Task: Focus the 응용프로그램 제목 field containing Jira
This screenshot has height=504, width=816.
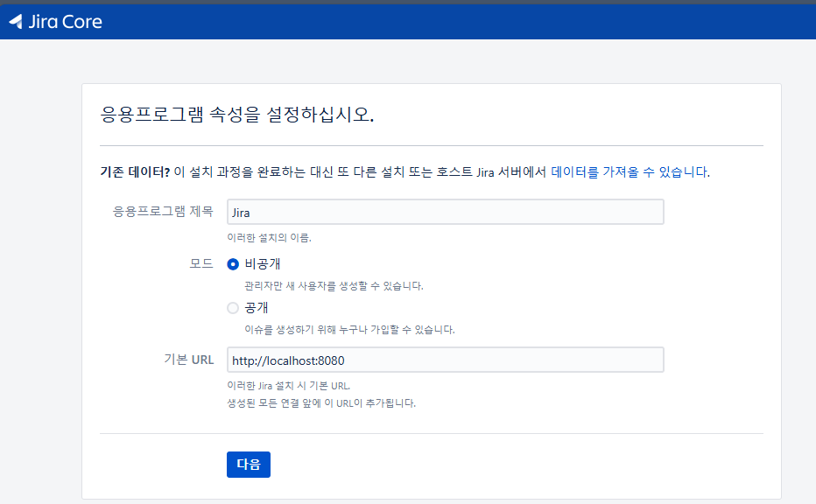Action: [445, 213]
